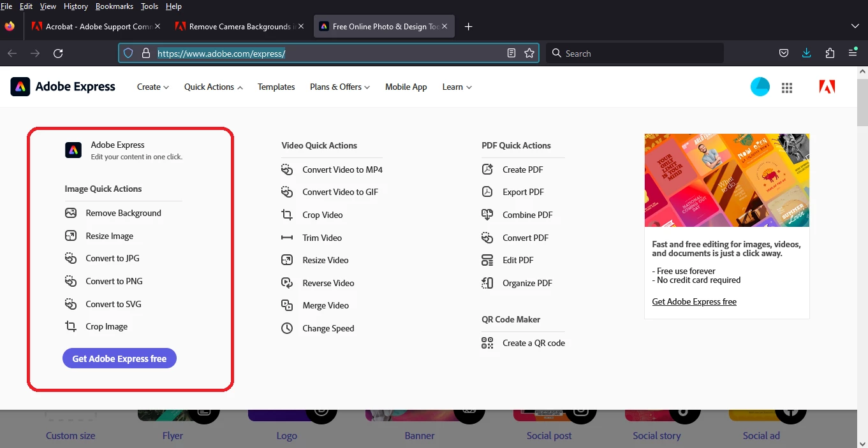Click the Firefox Search input box

[x=635, y=54]
